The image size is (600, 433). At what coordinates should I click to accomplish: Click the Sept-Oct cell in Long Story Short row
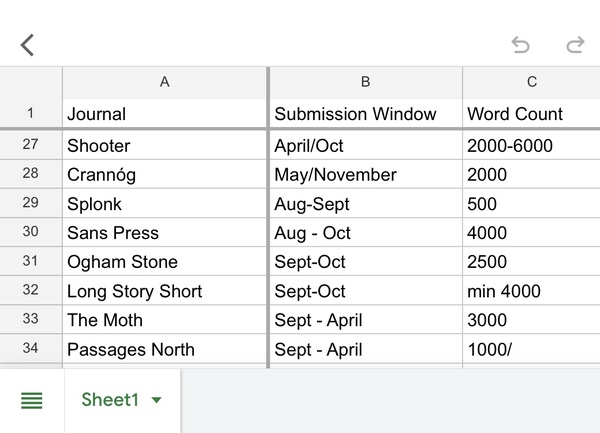click(366, 290)
